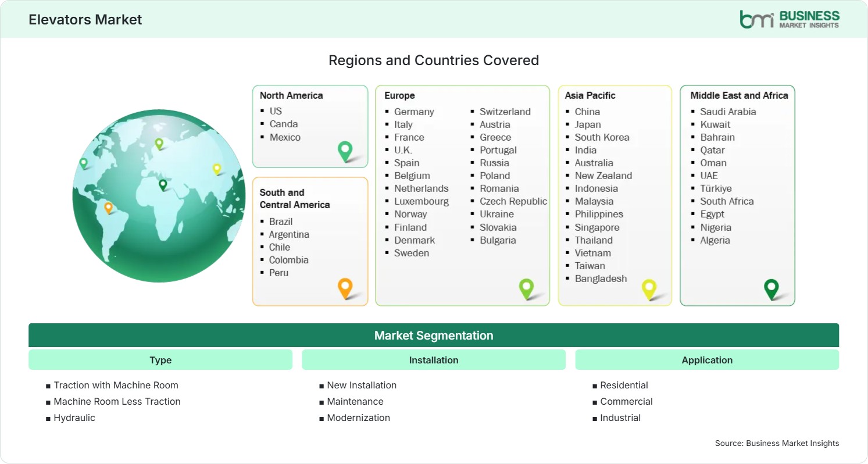Click the Europe card heading
The image size is (868, 464).
399,95
